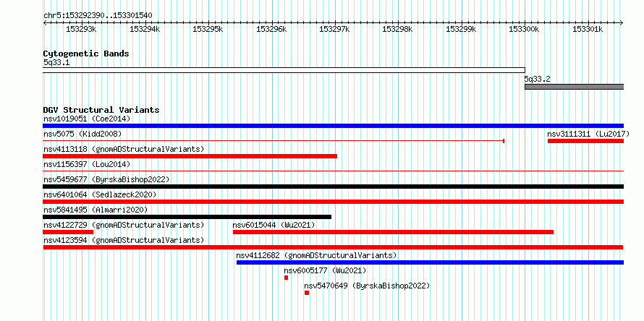Viewport: 644px width, 321px height.
Task: Click the ruler's left arrowhead
Action: [45, 23]
